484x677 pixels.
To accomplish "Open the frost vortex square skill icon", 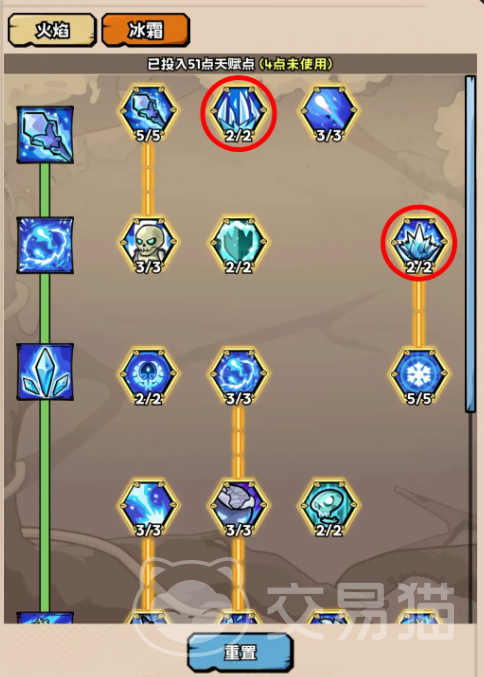I will coord(45,245).
